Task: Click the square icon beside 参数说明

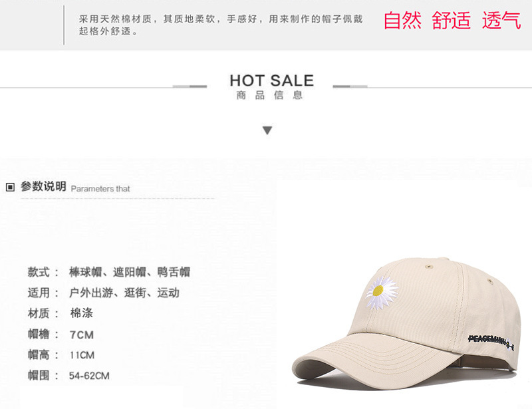Action: point(10,187)
